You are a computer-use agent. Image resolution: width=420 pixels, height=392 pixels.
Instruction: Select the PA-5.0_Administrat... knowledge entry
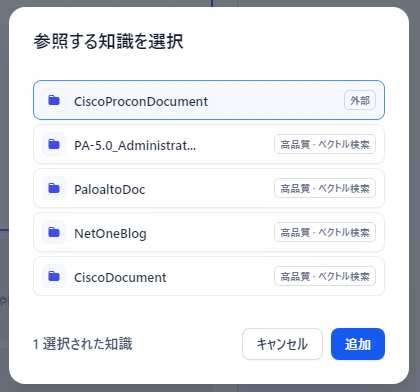209,144
